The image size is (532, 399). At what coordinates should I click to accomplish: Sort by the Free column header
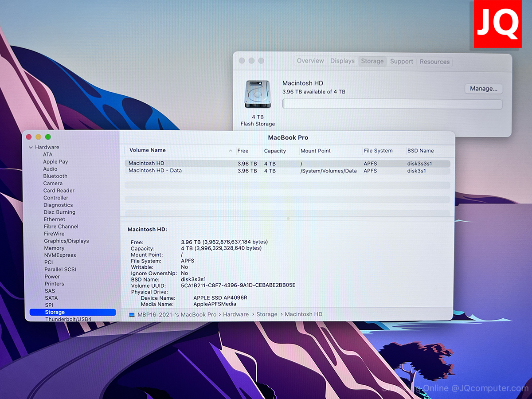click(243, 151)
